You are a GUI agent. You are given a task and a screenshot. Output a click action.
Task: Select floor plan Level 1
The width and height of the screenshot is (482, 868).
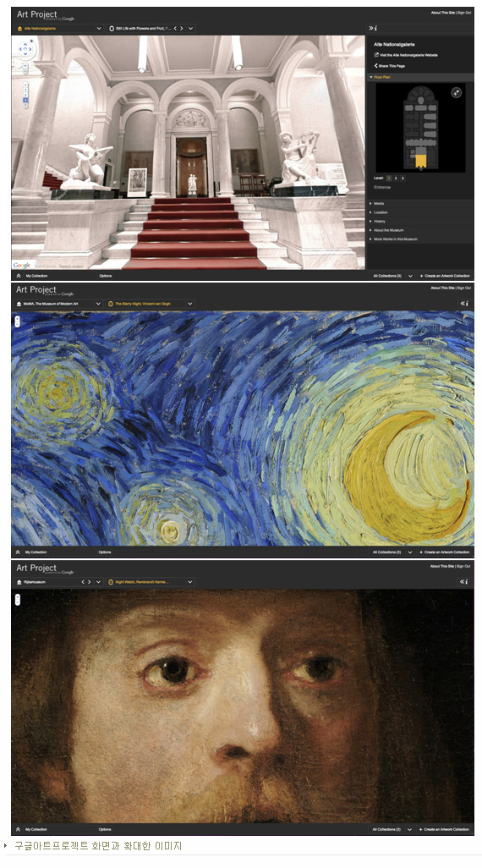(388, 179)
